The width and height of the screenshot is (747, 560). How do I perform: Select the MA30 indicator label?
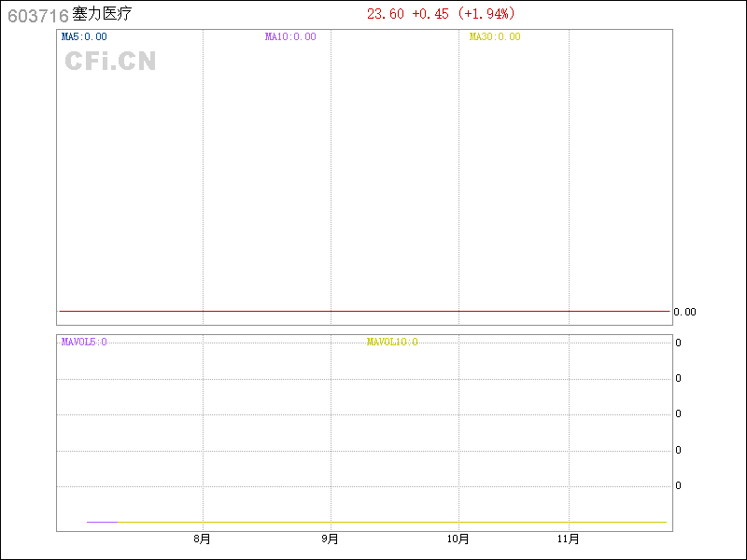(x=495, y=37)
